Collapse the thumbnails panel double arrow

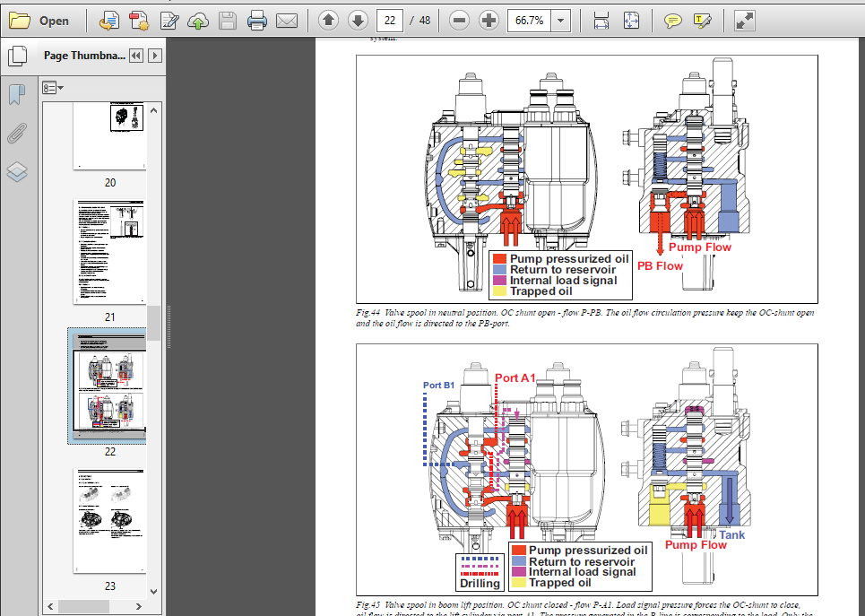point(135,56)
